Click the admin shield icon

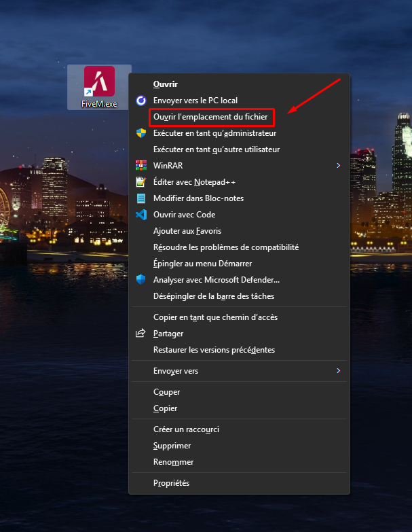(x=141, y=133)
